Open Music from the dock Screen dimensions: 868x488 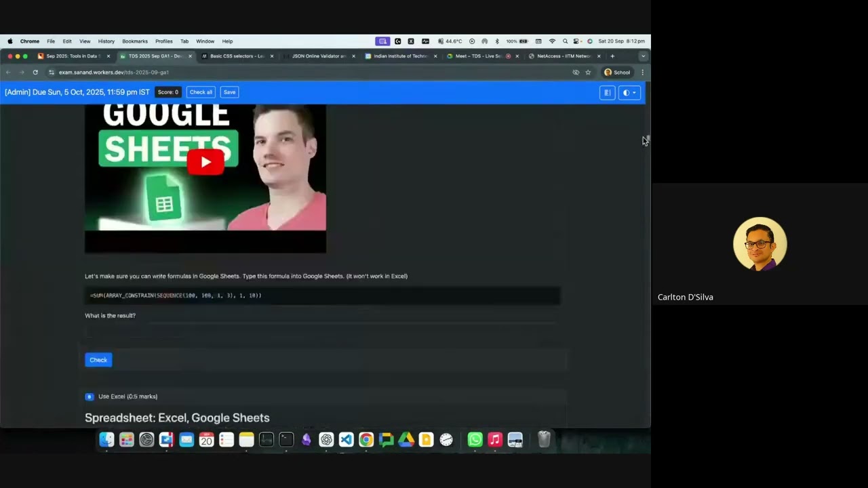[x=495, y=440]
